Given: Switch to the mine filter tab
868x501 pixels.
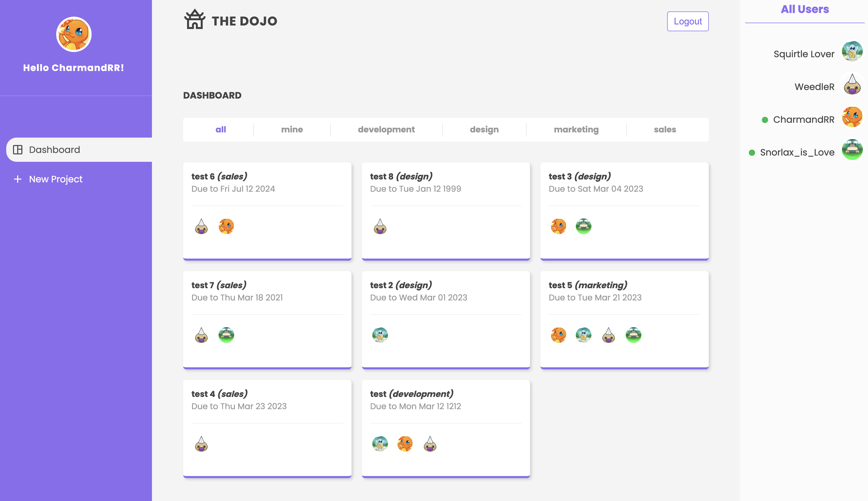Looking at the screenshot, I should pyautogui.click(x=291, y=129).
